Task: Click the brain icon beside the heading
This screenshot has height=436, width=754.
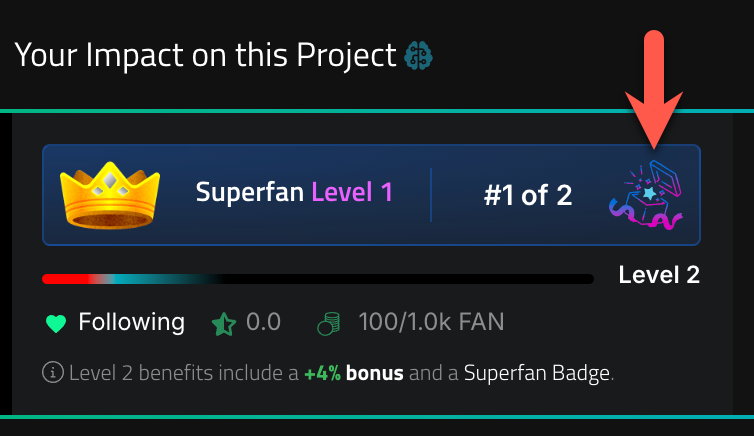Action: (418, 56)
